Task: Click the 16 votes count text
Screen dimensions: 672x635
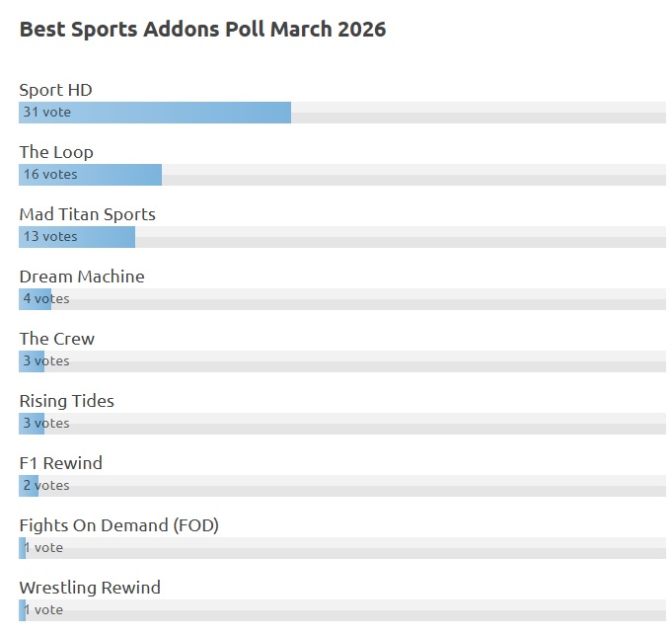Action: coord(50,175)
